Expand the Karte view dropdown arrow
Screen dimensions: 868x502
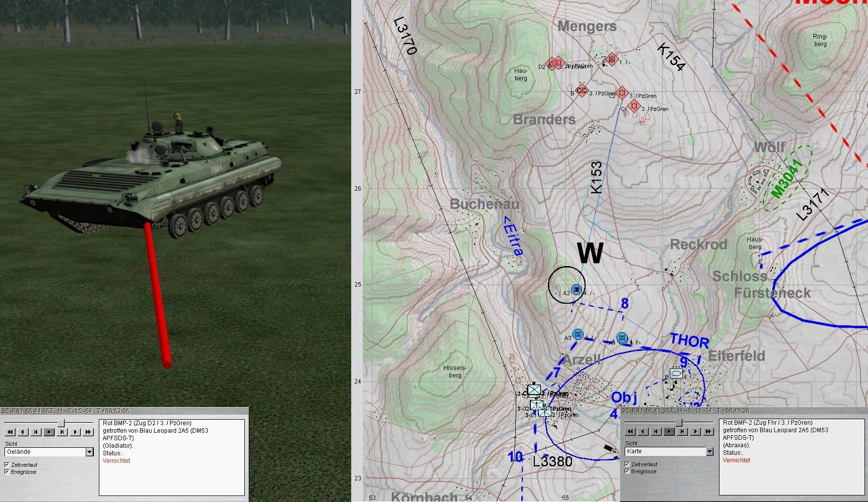(x=709, y=451)
